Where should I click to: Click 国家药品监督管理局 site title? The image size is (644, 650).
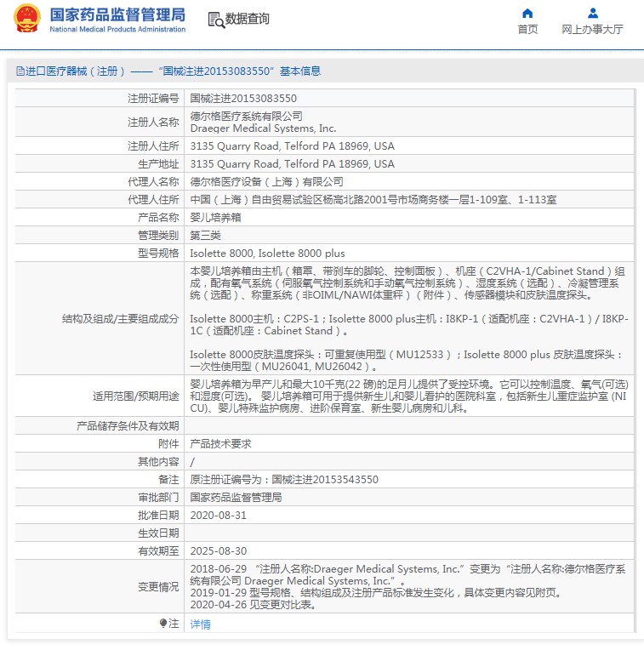point(117,14)
